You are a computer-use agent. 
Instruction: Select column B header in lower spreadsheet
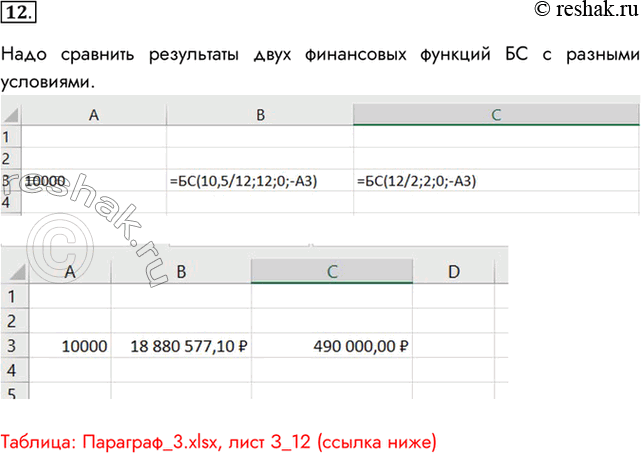click(x=181, y=271)
